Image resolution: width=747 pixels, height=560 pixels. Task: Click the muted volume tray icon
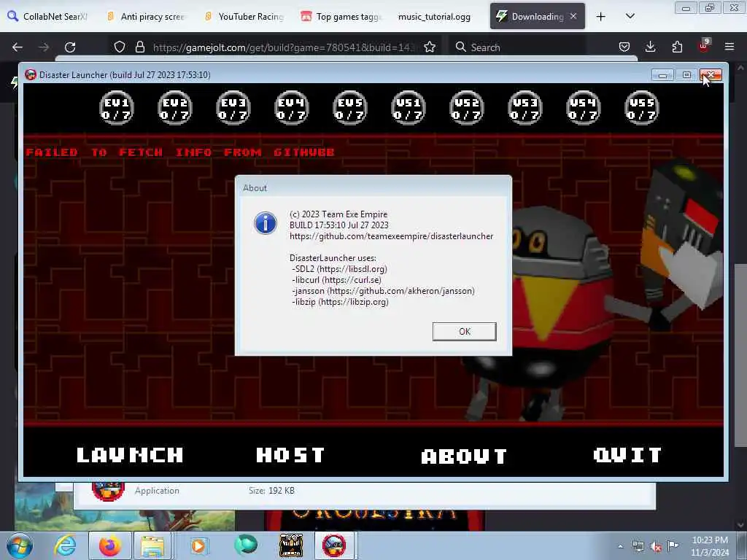click(656, 547)
